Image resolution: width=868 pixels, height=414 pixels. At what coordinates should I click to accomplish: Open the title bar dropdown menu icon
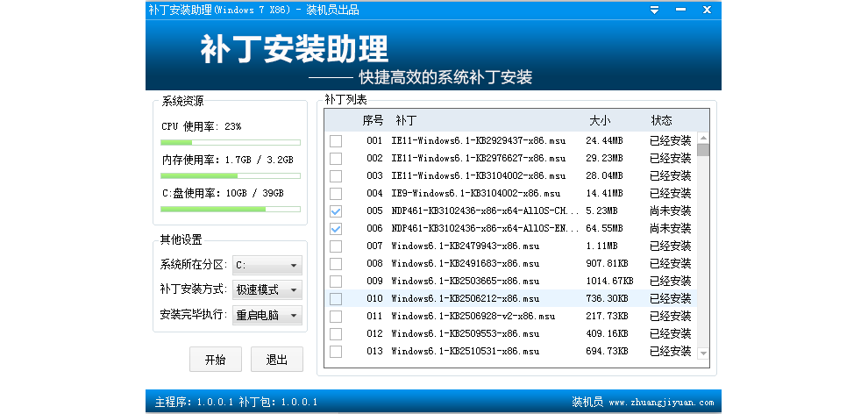(x=655, y=10)
